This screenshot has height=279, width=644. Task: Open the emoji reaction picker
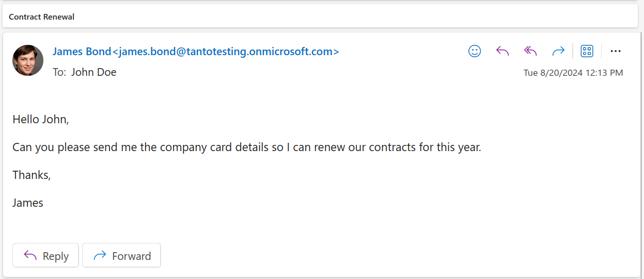click(x=475, y=51)
